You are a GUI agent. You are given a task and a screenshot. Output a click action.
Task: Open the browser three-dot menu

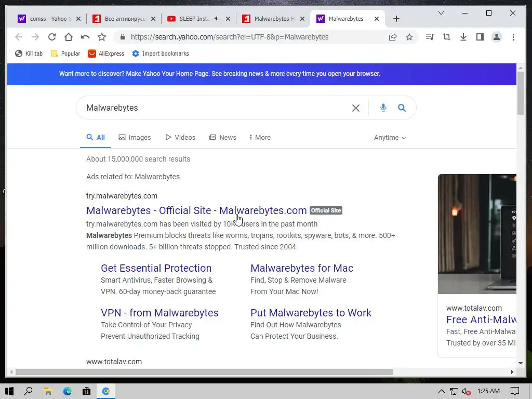click(513, 37)
